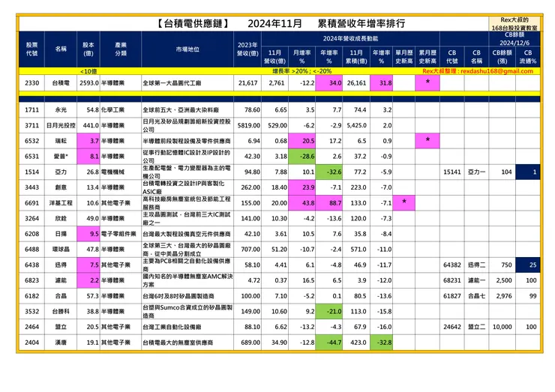Click the 台積電最大的無塵室供應商 description cell

click(x=187, y=343)
